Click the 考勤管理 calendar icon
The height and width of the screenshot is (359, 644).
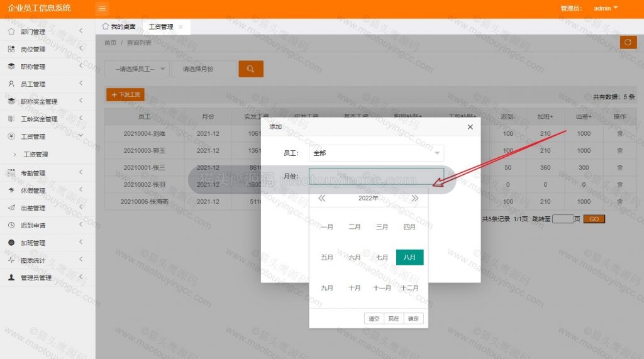click(11, 173)
